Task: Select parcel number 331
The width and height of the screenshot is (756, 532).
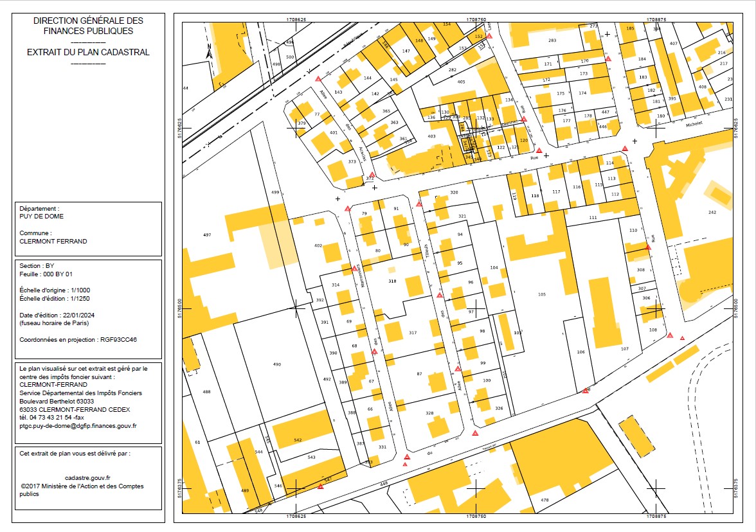Action: [x=382, y=447]
